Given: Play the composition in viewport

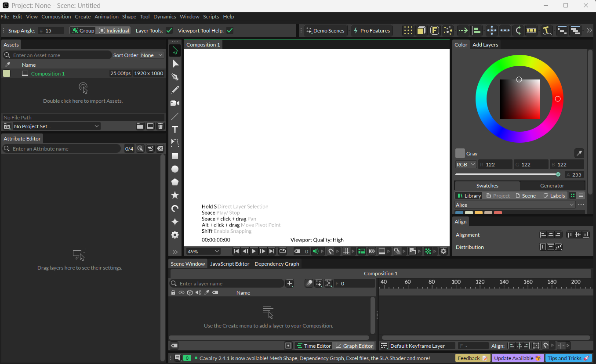Looking at the screenshot, I should coord(254,251).
